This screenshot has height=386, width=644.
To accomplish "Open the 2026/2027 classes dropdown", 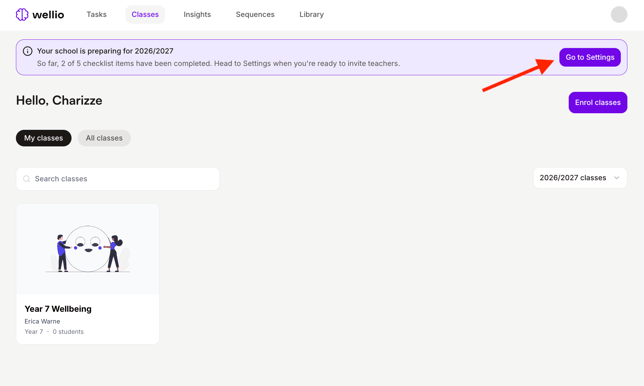I will point(580,178).
